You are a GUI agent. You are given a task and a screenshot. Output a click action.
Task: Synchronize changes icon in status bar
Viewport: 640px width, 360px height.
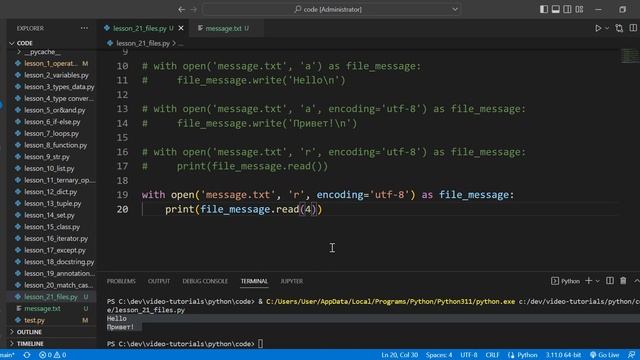27,355
